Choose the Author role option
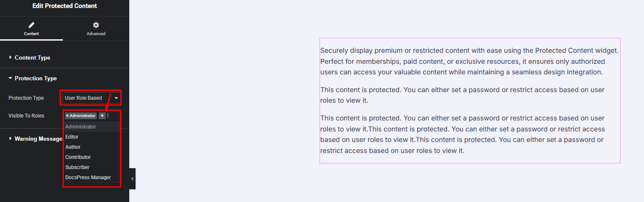644x202 pixels. pos(73,147)
